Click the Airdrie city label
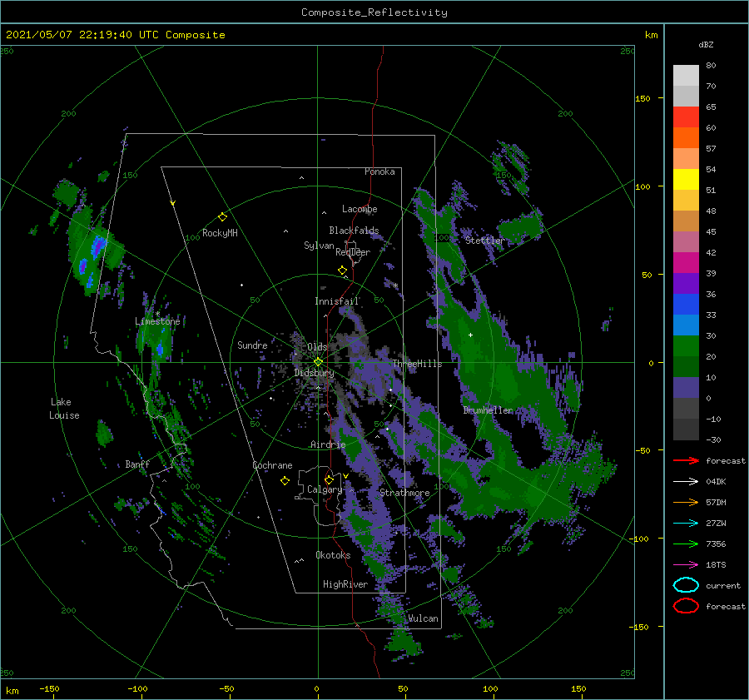 [328, 444]
